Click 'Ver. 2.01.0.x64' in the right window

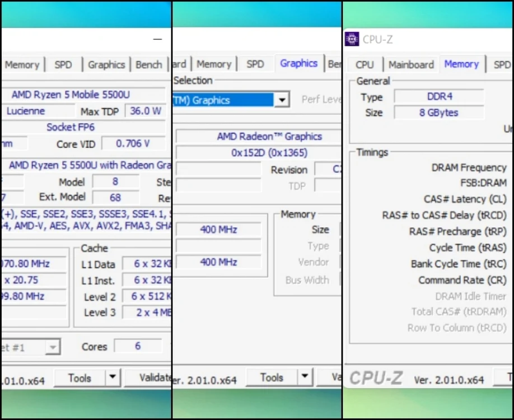(448, 380)
